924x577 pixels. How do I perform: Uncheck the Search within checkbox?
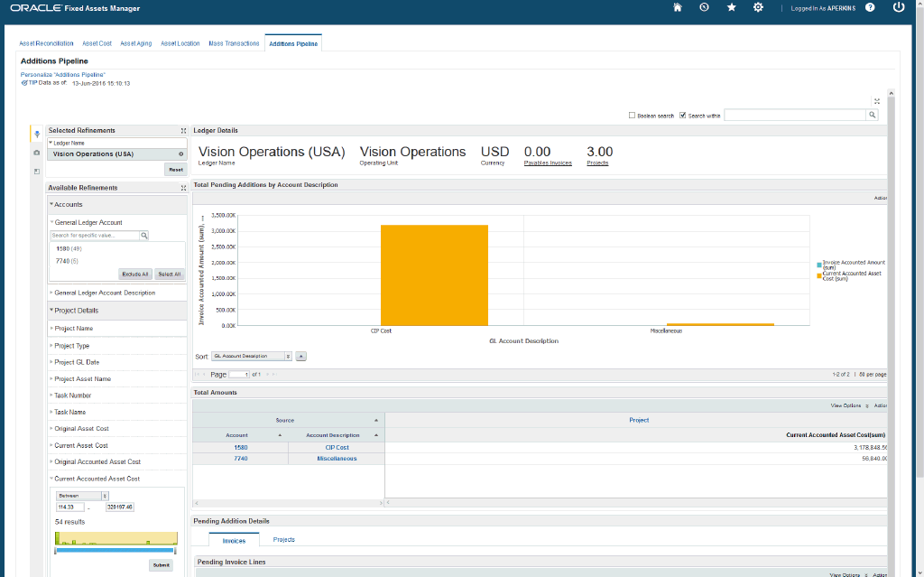(x=682, y=116)
